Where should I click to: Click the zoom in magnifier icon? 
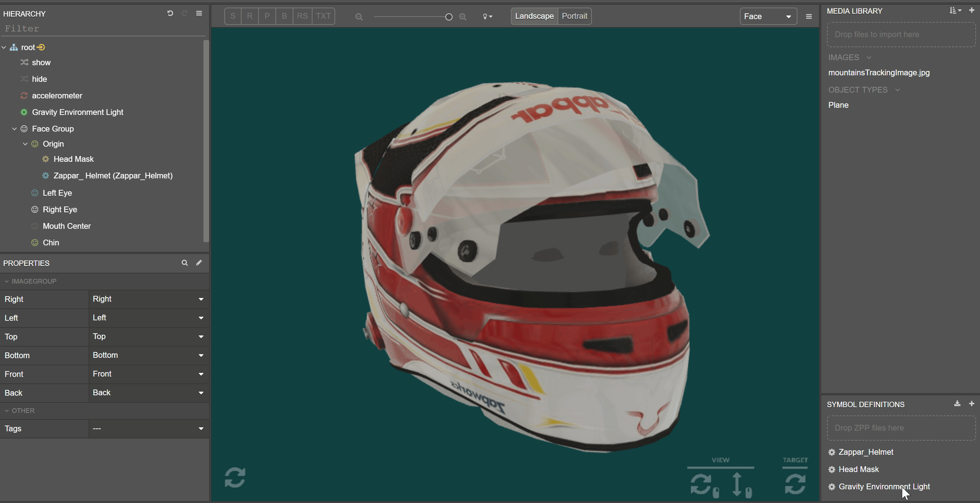pyautogui.click(x=463, y=17)
